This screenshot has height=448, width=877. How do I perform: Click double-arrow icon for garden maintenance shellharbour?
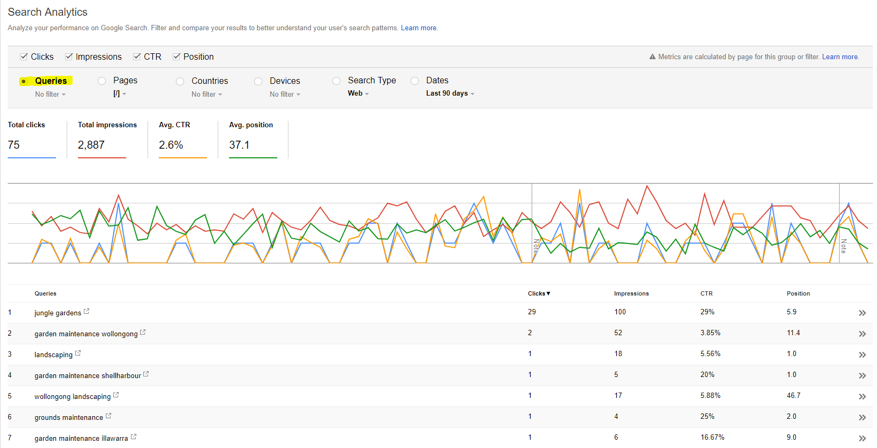[x=861, y=375]
